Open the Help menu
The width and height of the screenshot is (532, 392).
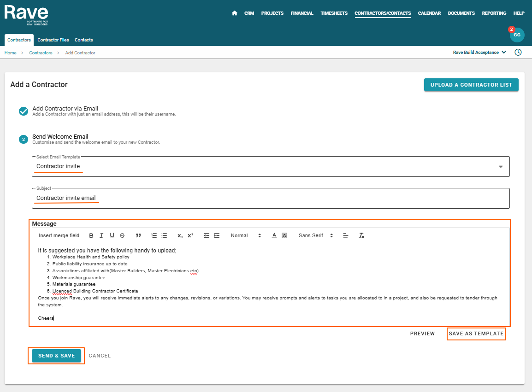(519, 13)
